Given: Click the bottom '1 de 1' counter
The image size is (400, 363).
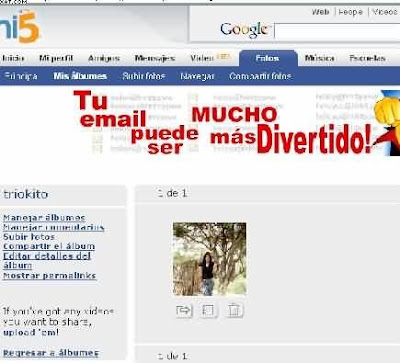Looking at the screenshot, I should 172,356.
